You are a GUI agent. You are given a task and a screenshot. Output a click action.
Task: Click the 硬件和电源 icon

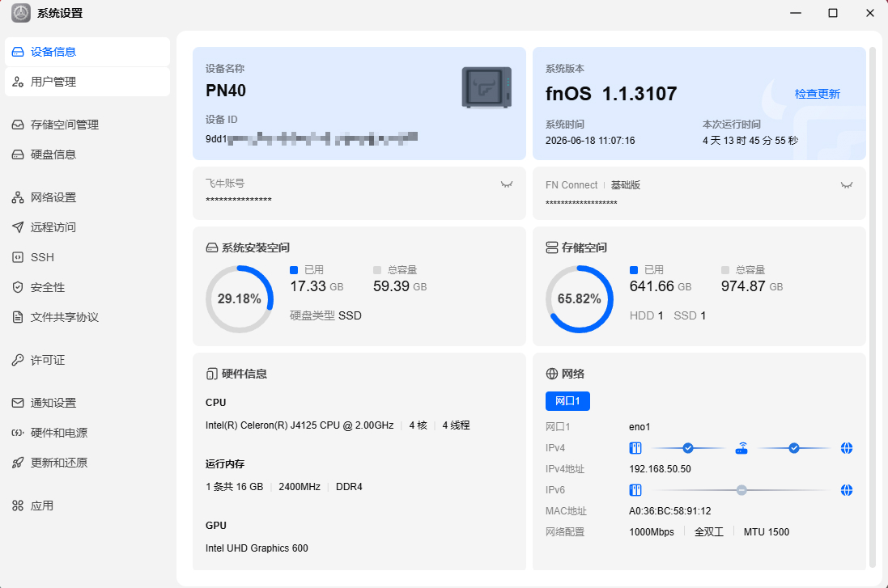point(18,433)
